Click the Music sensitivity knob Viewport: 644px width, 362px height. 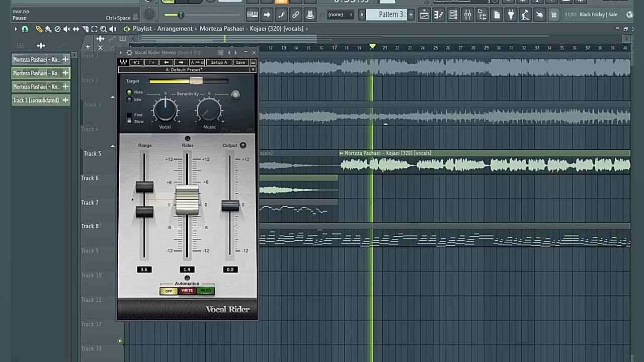[209, 110]
